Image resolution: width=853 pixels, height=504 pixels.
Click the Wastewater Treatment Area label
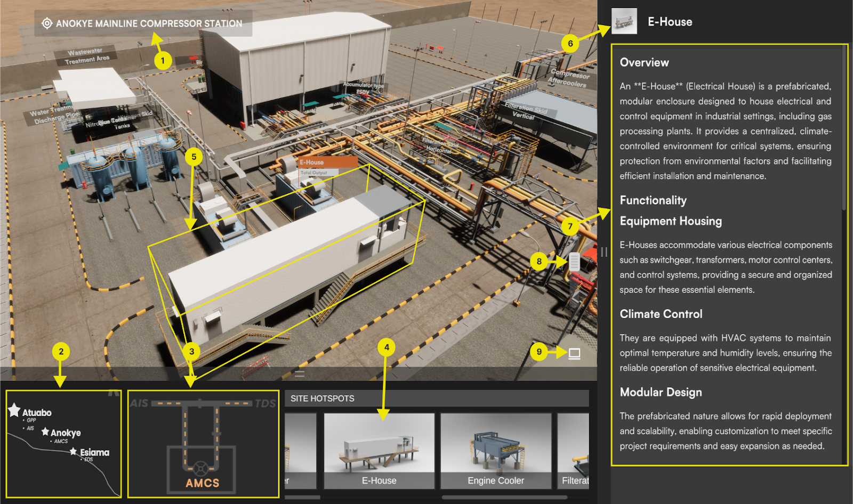coord(87,55)
